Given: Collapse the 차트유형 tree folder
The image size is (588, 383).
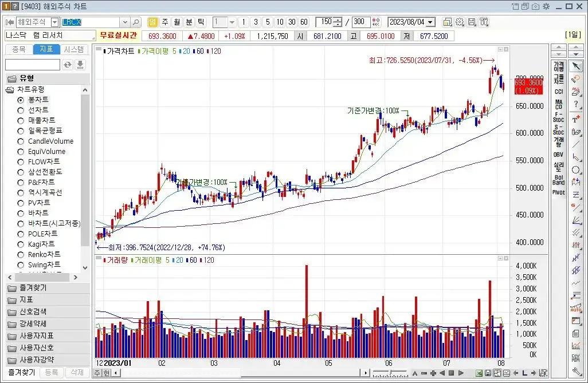Looking at the screenshot, I should click(x=10, y=89).
